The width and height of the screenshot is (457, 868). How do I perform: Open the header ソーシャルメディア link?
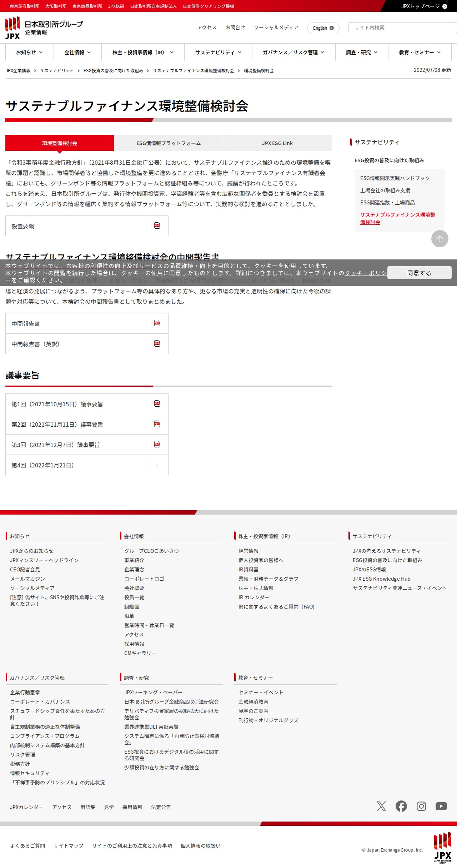click(x=276, y=28)
